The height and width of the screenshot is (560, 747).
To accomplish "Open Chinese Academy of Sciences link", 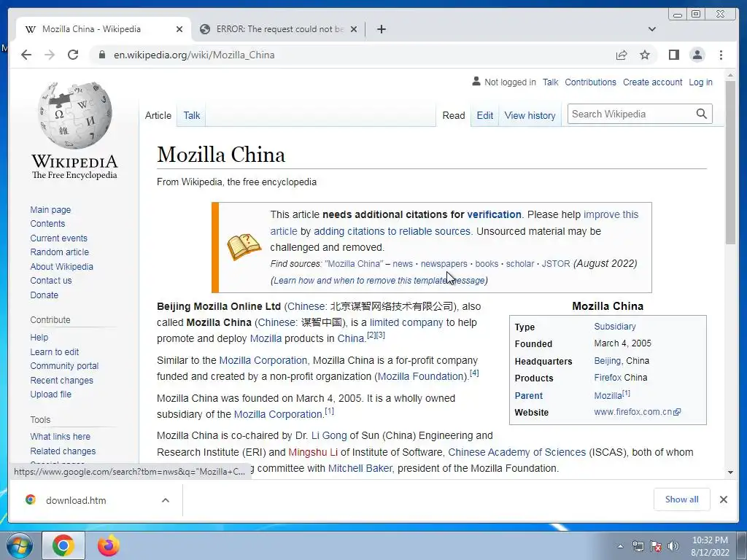I will tap(517, 452).
